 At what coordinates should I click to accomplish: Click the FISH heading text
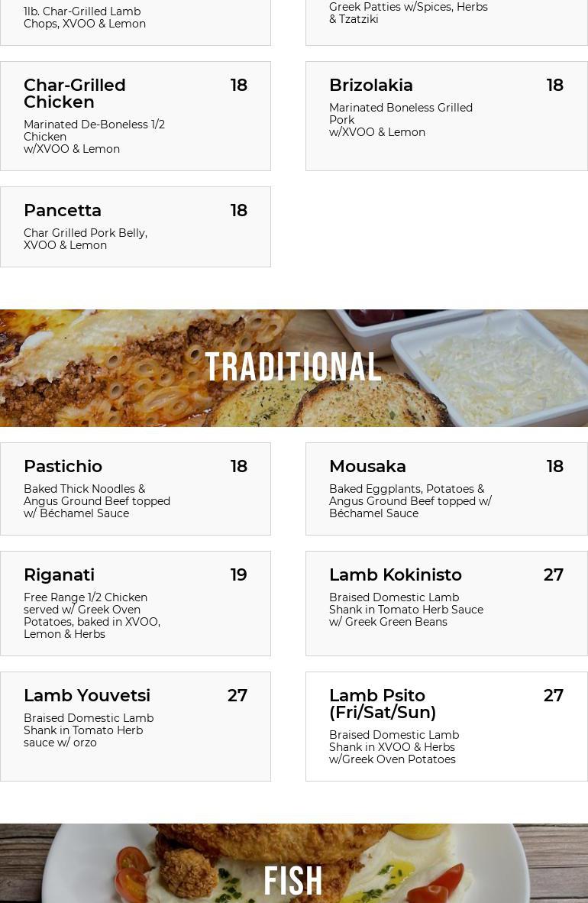(293, 881)
